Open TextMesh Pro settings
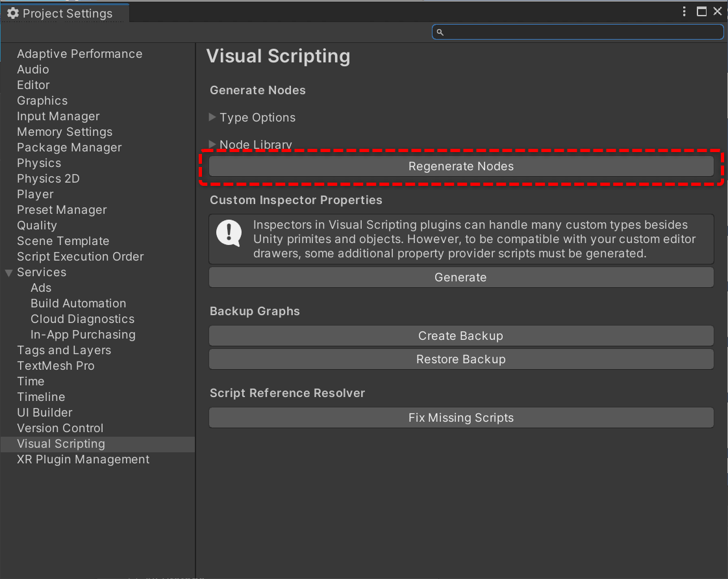The width and height of the screenshot is (728, 579). click(56, 366)
